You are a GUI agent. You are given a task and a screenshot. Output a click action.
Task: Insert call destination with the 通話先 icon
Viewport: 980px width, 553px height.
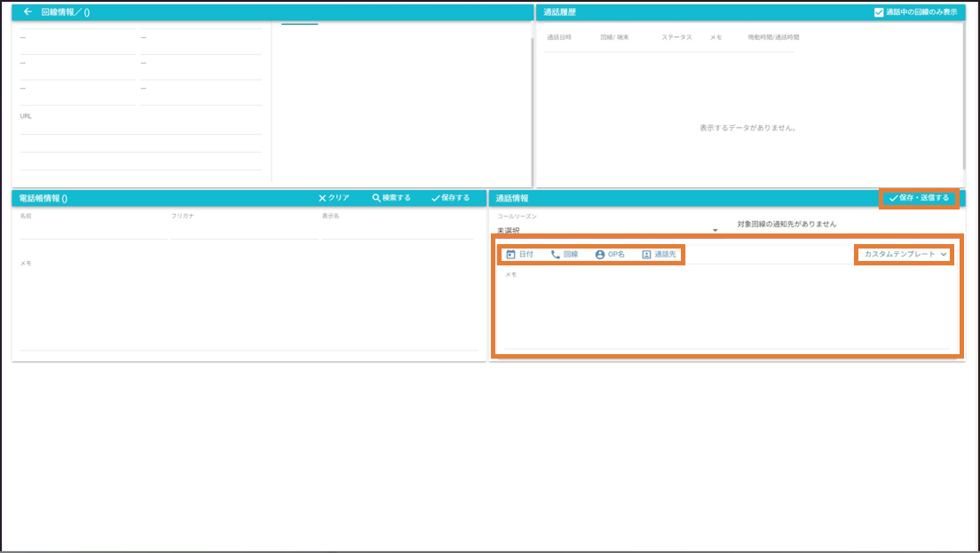tap(646, 255)
